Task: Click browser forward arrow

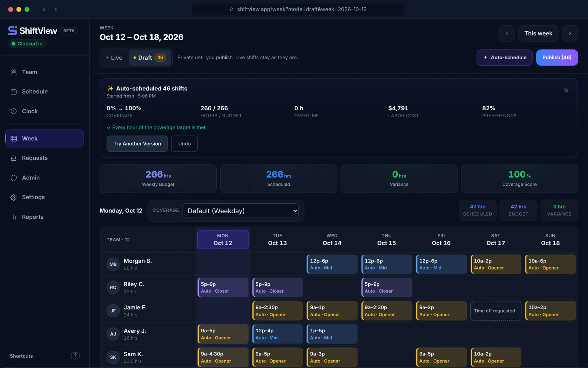Action: (x=55, y=9)
